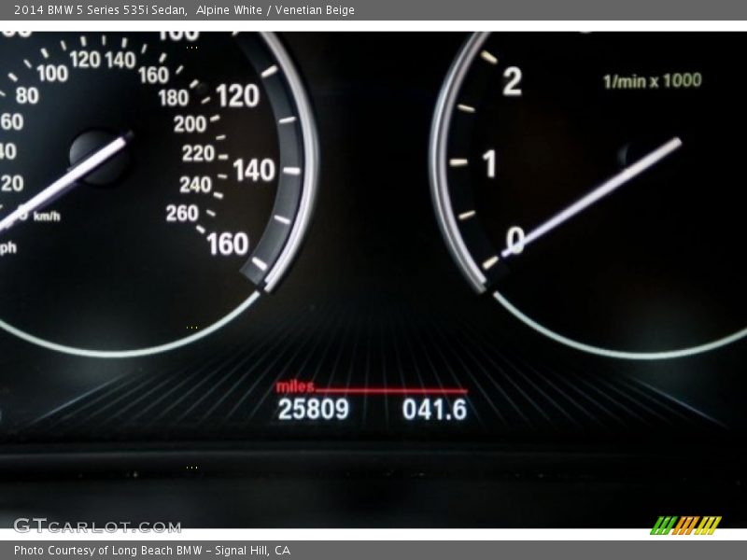Click the tachometer needle
Screen dimensions: 747x560
[x=592, y=197]
